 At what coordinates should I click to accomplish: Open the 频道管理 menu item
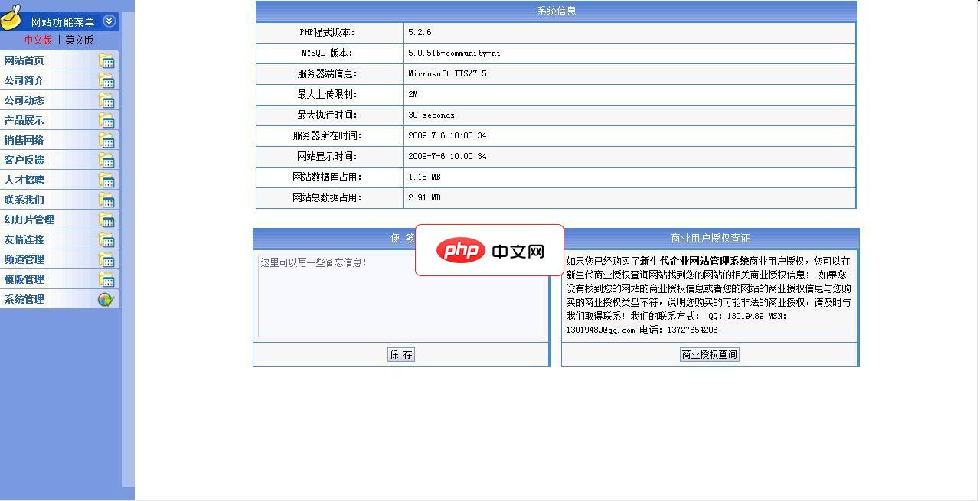[x=60, y=259]
